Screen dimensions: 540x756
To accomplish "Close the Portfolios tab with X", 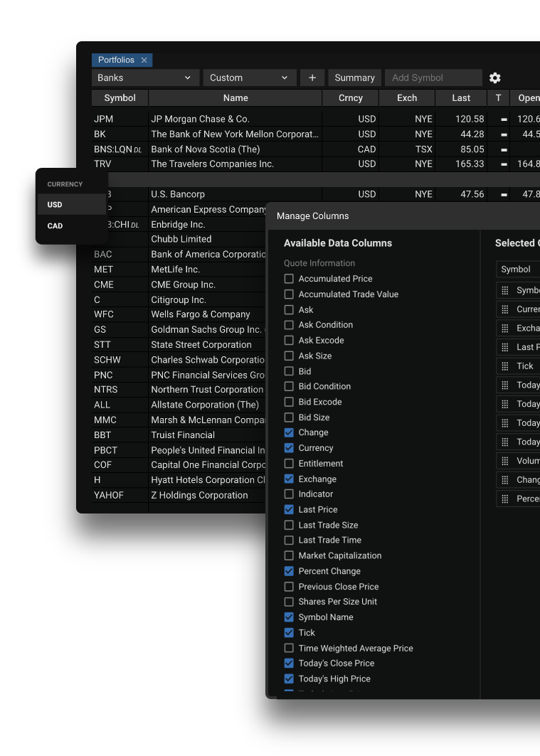I will 144,60.
